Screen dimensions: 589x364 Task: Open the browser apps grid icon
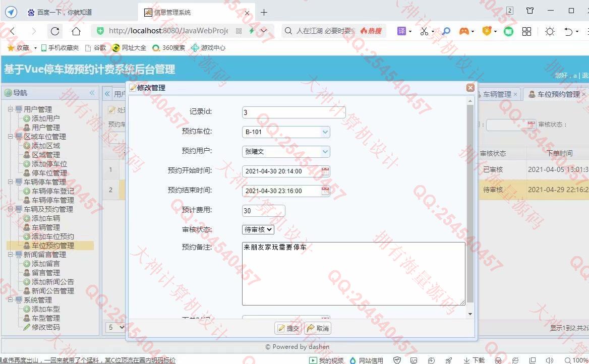coord(526,32)
